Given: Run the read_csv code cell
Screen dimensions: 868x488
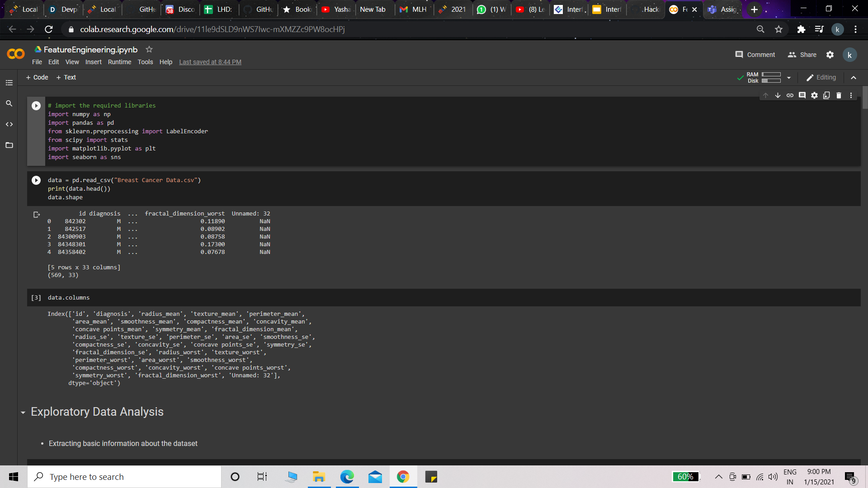Looking at the screenshot, I should (36, 180).
